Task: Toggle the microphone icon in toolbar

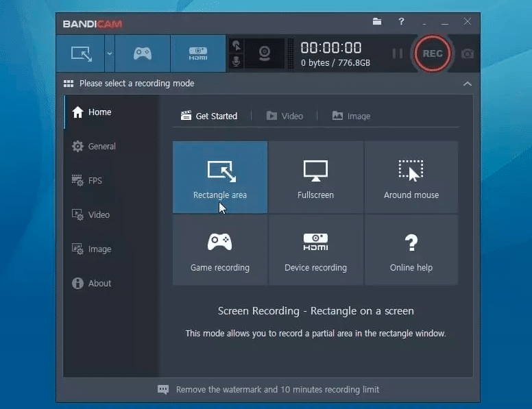Action: pos(237,62)
